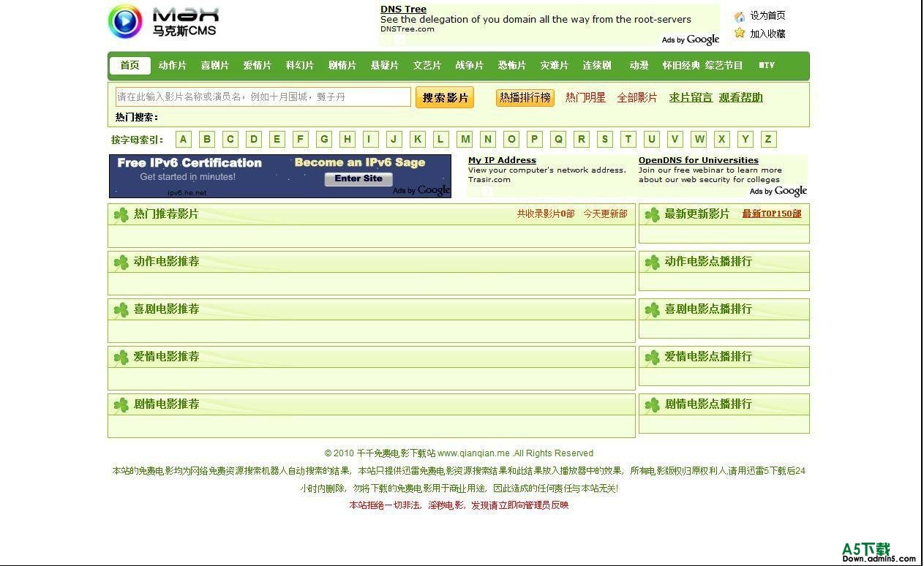Click letter Z in the alphabet index
Image resolution: width=924 pixels, height=566 pixels.
pos(768,140)
